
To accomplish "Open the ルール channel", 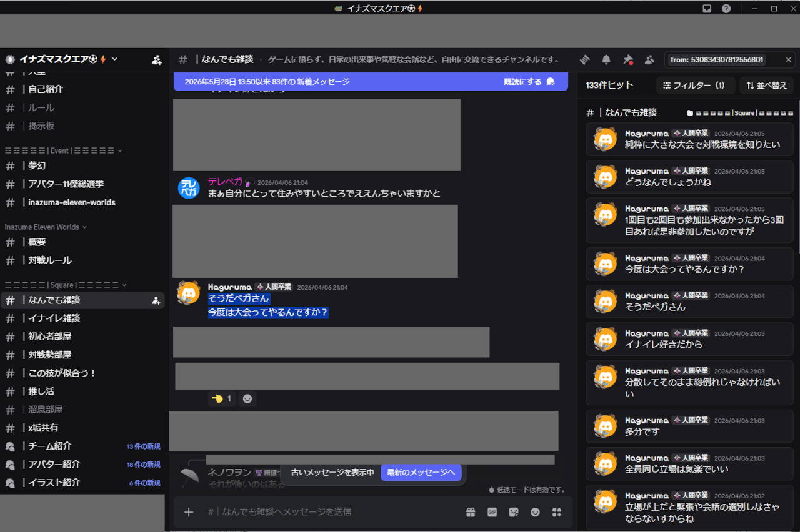I will point(82,107).
